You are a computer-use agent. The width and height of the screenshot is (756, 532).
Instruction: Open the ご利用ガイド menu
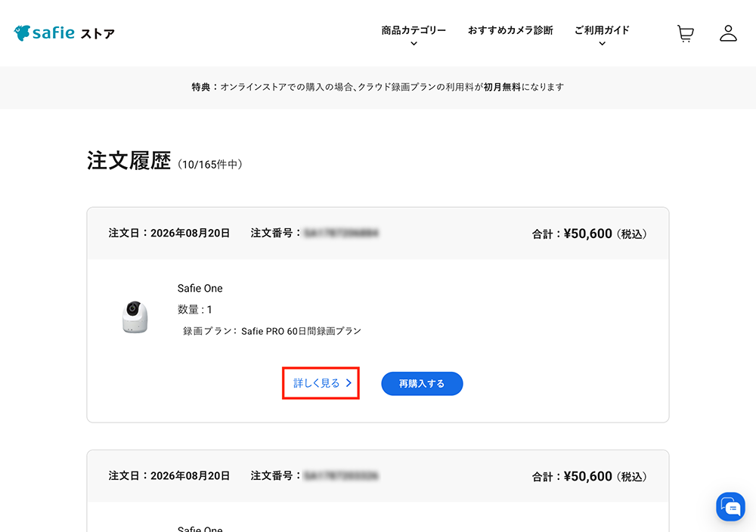coord(602,30)
